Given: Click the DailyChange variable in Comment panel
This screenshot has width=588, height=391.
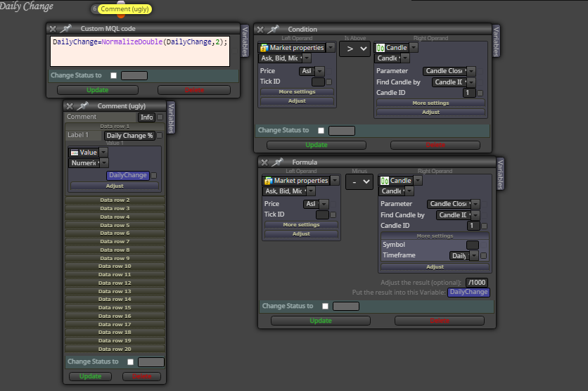Looking at the screenshot, I should (128, 175).
